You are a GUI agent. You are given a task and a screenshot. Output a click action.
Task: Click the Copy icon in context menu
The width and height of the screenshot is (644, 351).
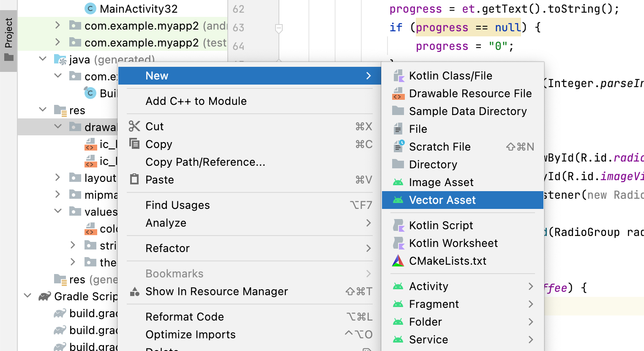[x=134, y=144]
